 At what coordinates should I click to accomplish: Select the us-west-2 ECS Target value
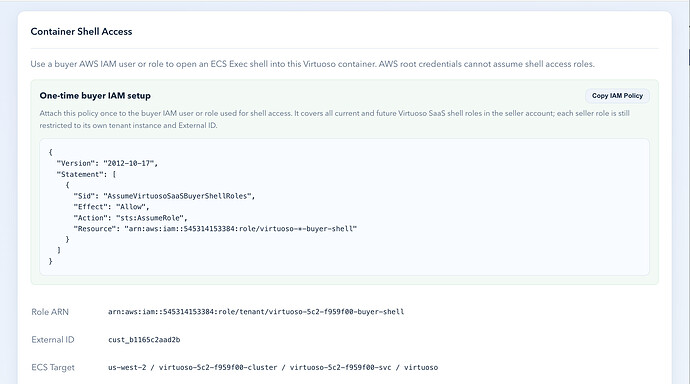coord(273,367)
